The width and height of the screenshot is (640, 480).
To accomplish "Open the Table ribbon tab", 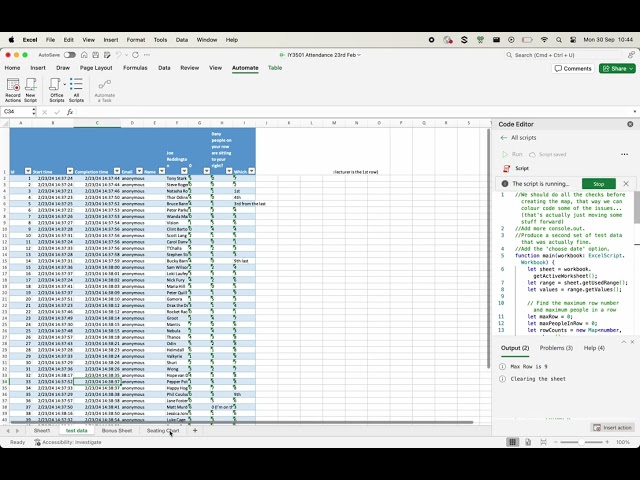I will pos(275,68).
